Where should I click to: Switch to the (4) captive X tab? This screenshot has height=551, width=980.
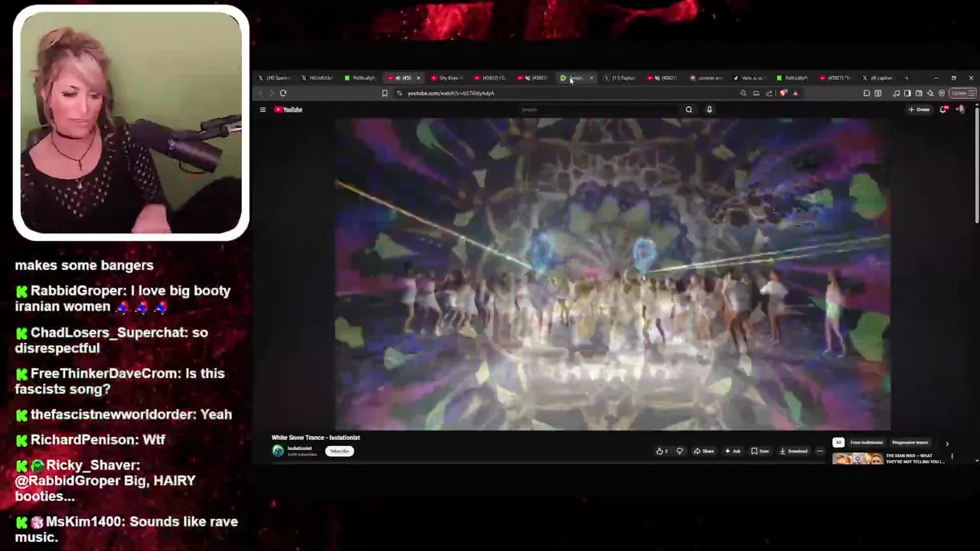pos(879,78)
